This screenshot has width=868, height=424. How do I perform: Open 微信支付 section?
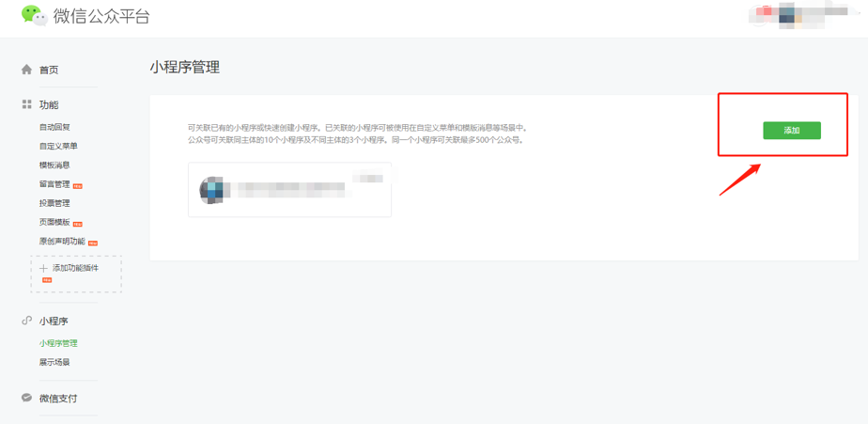[x=58, y=399]
